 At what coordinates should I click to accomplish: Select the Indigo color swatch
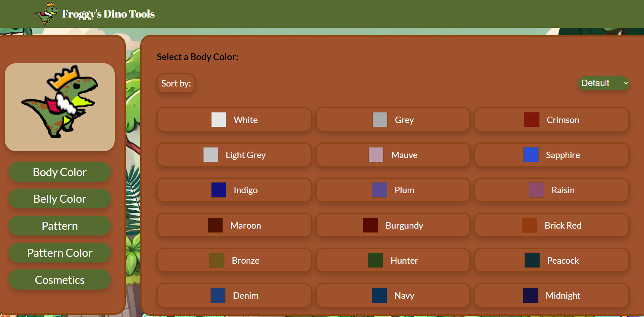click(x=219, y=190)
